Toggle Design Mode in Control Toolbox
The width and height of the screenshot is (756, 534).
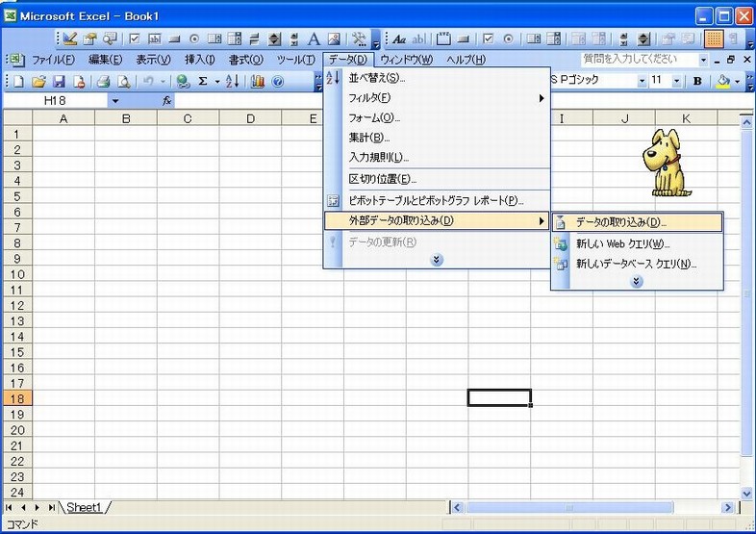(x=70, y=38)
